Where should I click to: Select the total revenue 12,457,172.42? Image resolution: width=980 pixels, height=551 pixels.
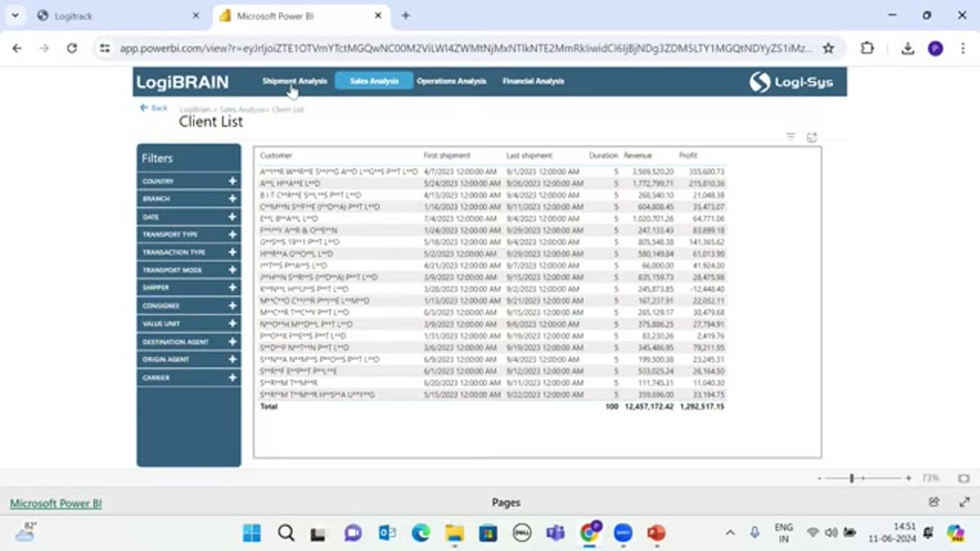pyautogui.click(x=649, y=406)
